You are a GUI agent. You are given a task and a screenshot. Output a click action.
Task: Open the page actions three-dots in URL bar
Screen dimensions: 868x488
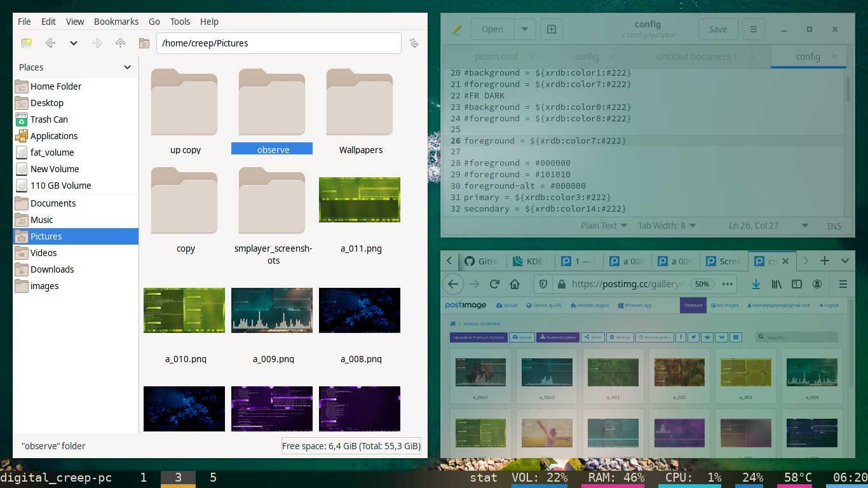[x=728, y=284]
